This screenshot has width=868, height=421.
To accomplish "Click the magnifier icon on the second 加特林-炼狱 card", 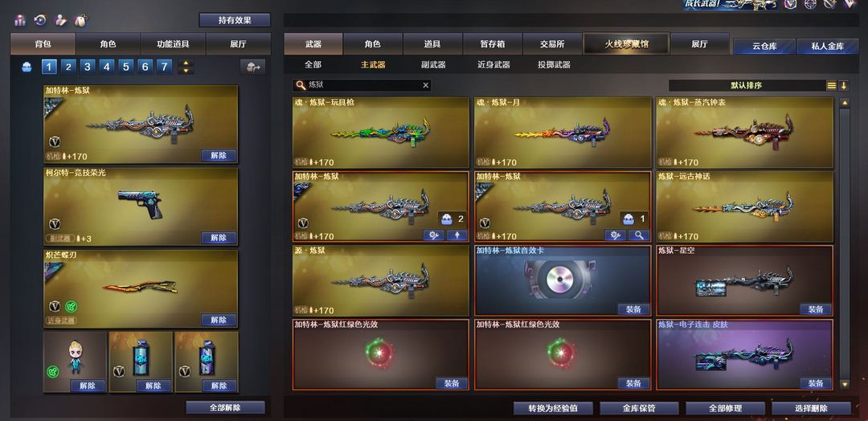I will click(639, 235).
